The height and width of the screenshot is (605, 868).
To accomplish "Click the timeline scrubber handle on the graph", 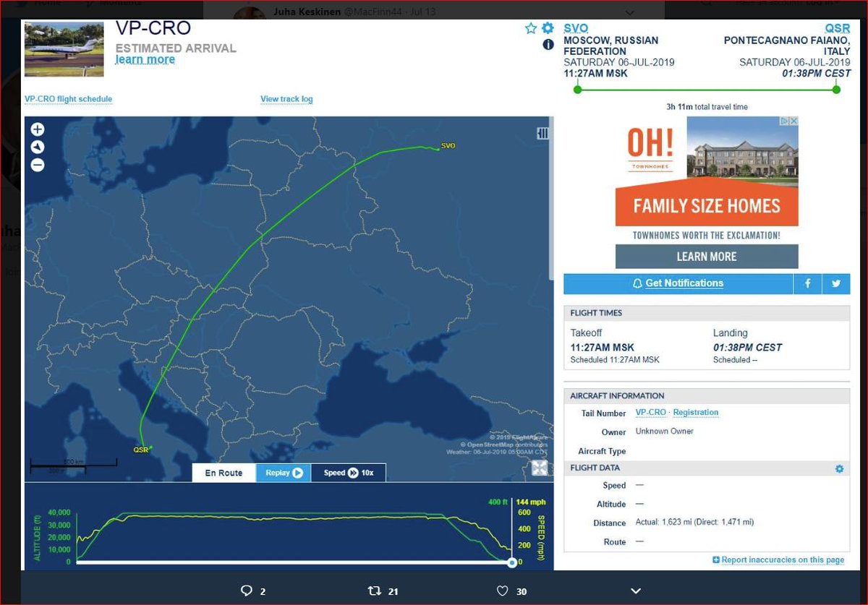I will click(512, 562).
